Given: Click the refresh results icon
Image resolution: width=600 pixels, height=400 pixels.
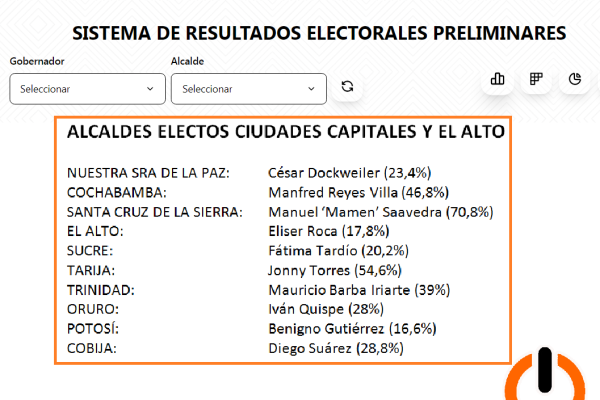Looking at the screenshot, I should point(347,88).
